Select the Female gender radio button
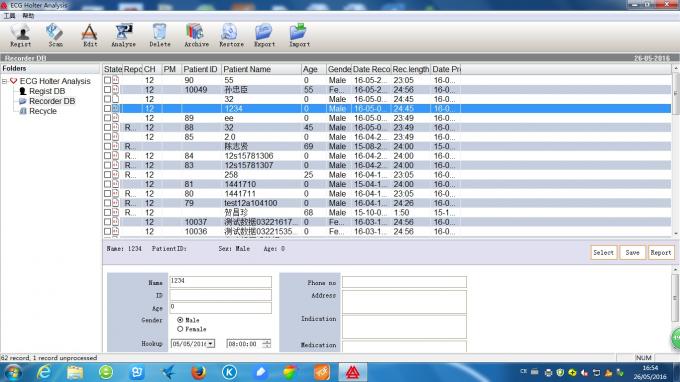 click(180, 329)
